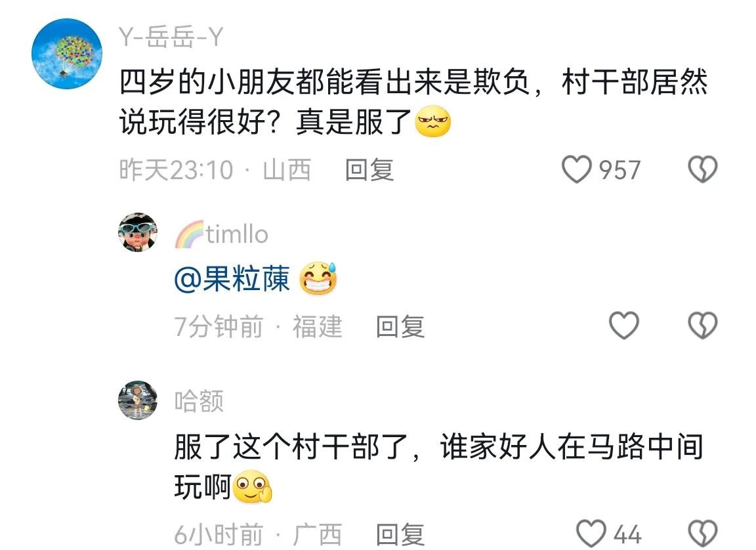Like timllo's reply comment
Image resolution: width=756 pixels, height=550 pixels.
[624, 326]
